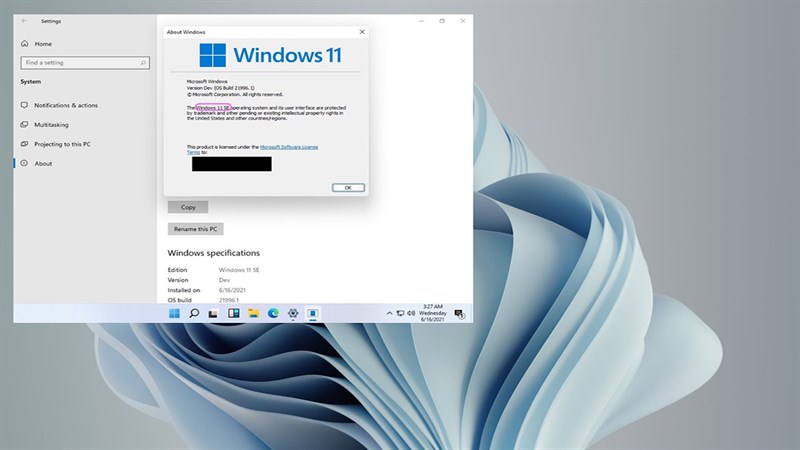Select the Installed on date 6/16/2021
Image resolution: width=800 pixels, height=450 pixels.
point(232,290)
